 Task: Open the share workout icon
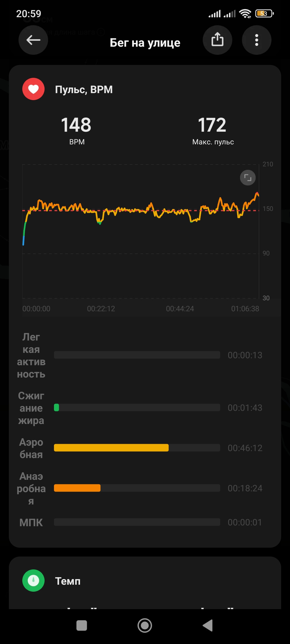click(217, 40)
